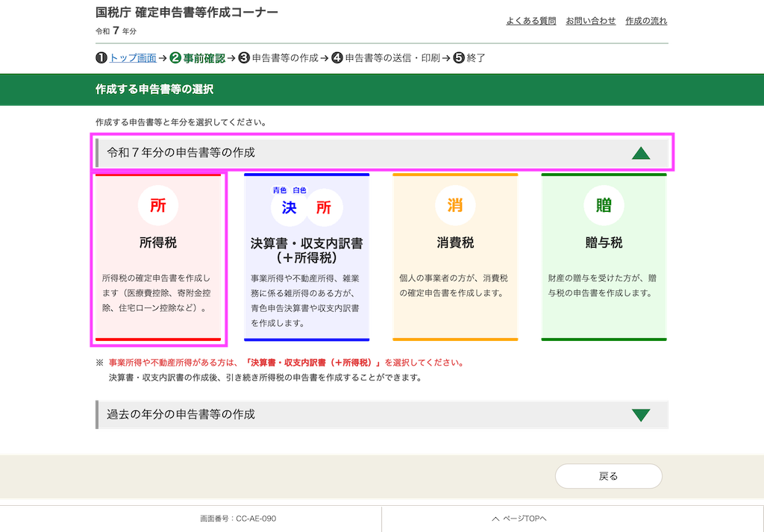764x532 pixels.
Task: Click the orange 消 circle icon
Action: click(x=455, y=206)
